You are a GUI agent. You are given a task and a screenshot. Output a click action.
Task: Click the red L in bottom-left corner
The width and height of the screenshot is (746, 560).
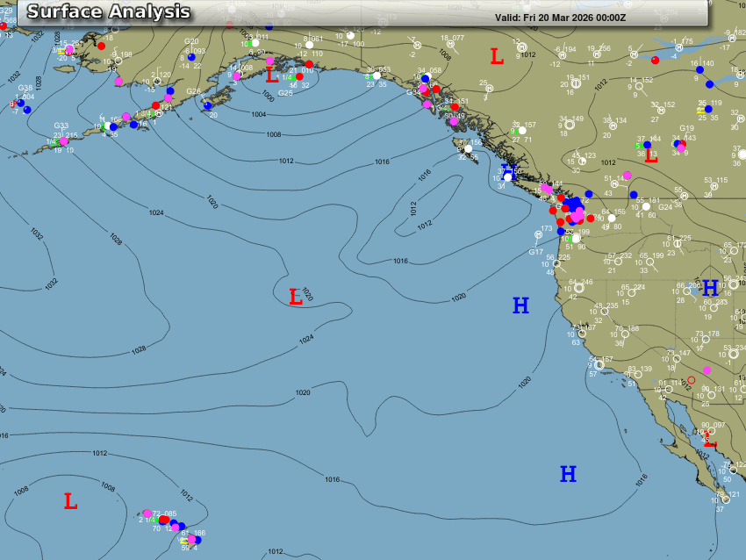pyautogui.click(x=70, y=501)
